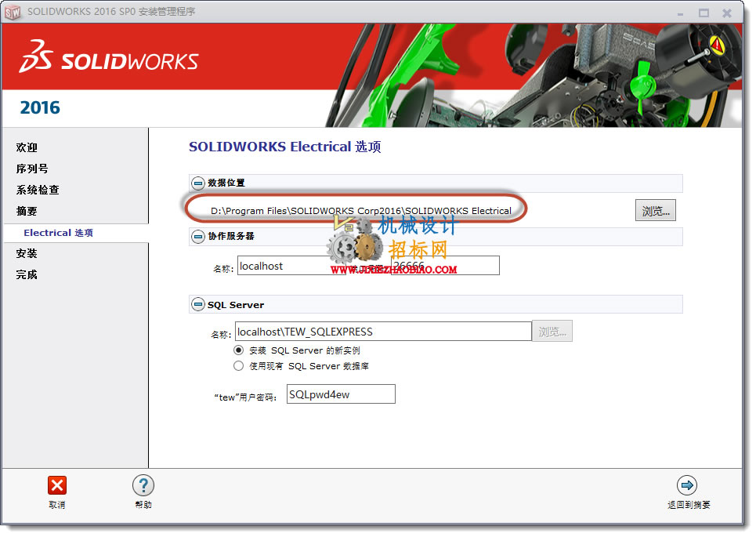Go to 欢迎 step in sidebar
756x537 pixels.
pos(27,147)
